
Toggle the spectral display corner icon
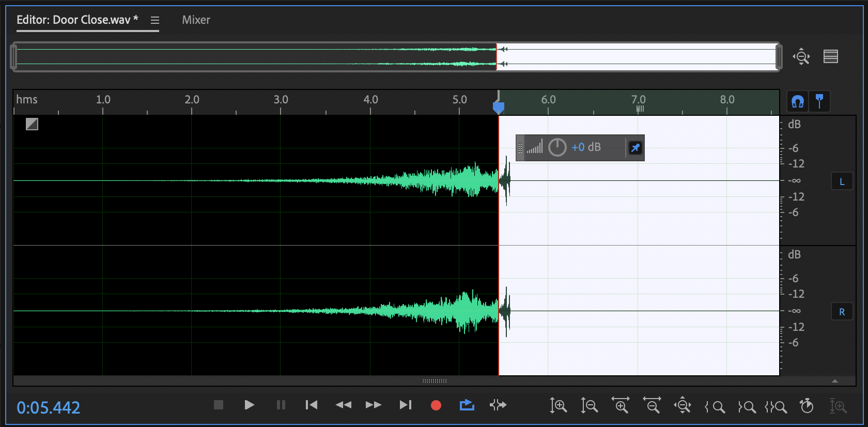[32, 124]
